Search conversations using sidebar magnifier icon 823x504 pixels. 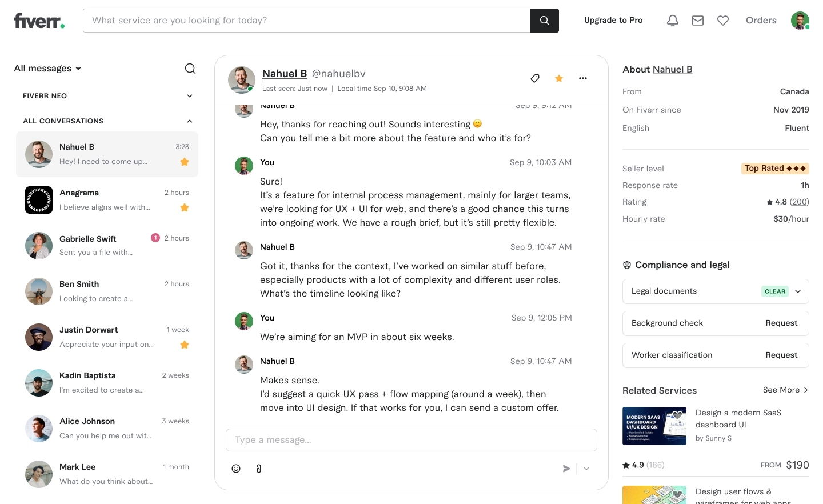pyautogui.click(x=190, y=69)
